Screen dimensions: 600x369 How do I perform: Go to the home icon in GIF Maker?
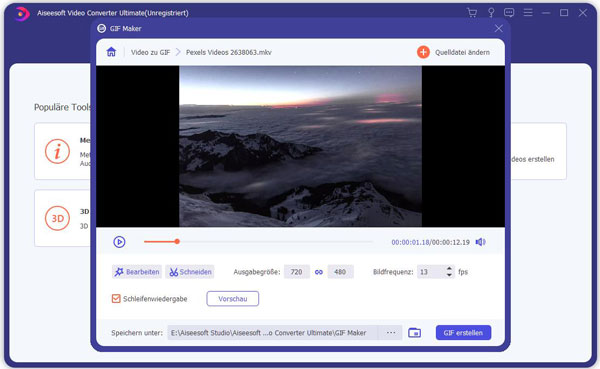pyautogui.click(x=111, y=52)
